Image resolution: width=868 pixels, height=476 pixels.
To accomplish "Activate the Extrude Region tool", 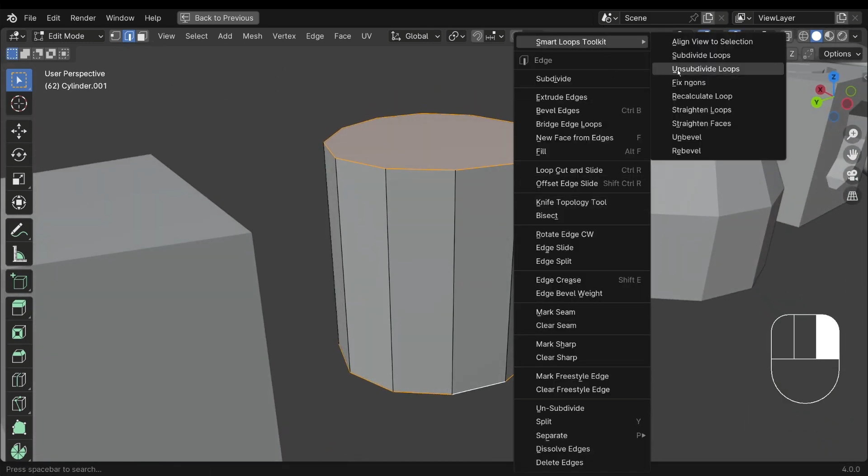I will coord(19,309).
